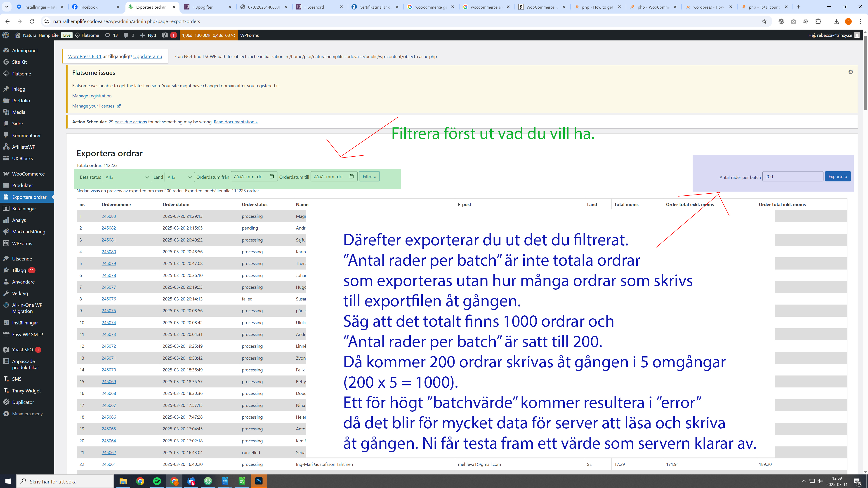Image resolution: width=868 pixels, height=488 pixels.
Task: Click the WordPress logo in admin bar
Action: click(x=6, y=35)
